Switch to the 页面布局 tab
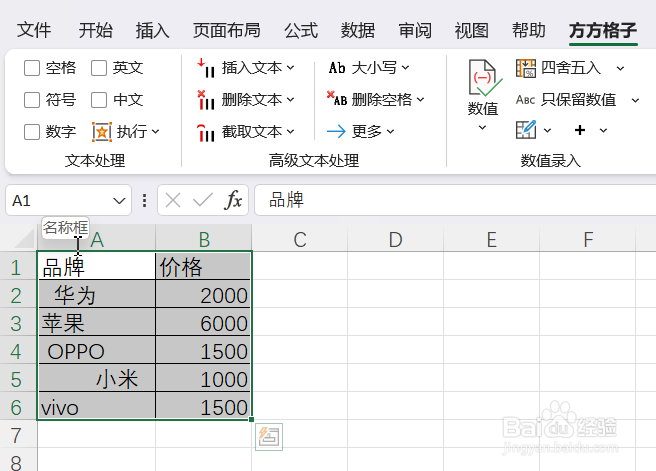Image resolution: width=656 pixels, height=471 pixels. [x=227, y=31]
